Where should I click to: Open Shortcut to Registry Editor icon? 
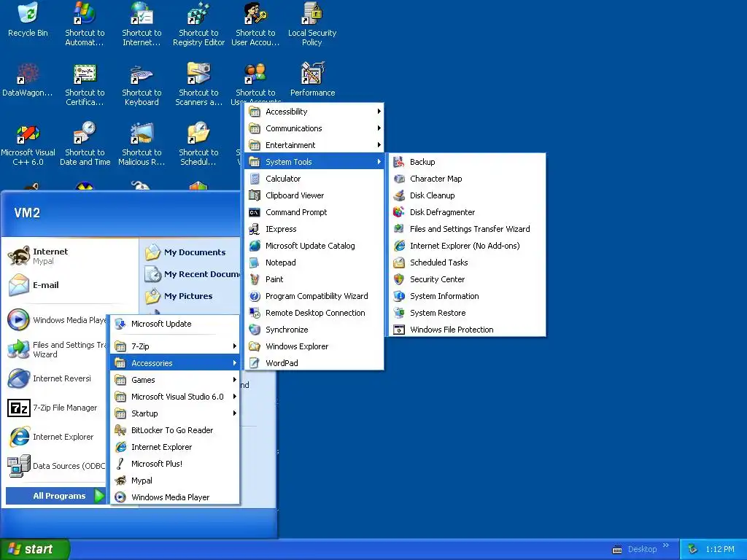(198, 24)
